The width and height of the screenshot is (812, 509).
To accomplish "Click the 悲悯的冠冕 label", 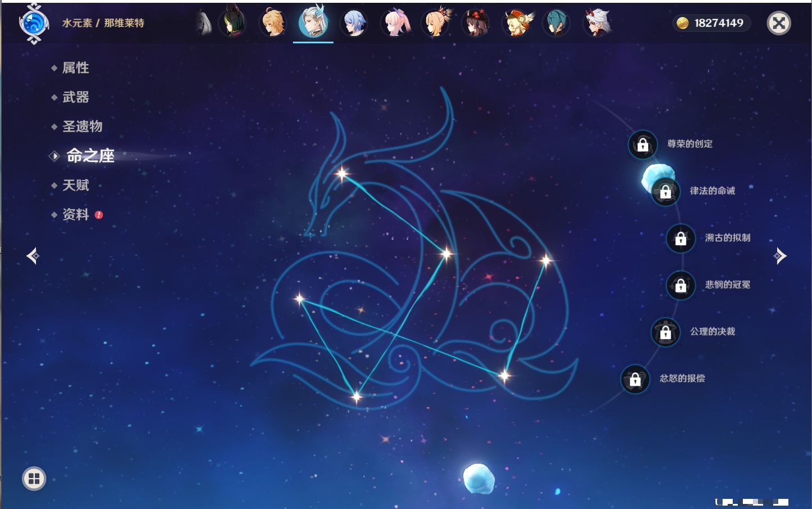I will click(x=728, y=285).
